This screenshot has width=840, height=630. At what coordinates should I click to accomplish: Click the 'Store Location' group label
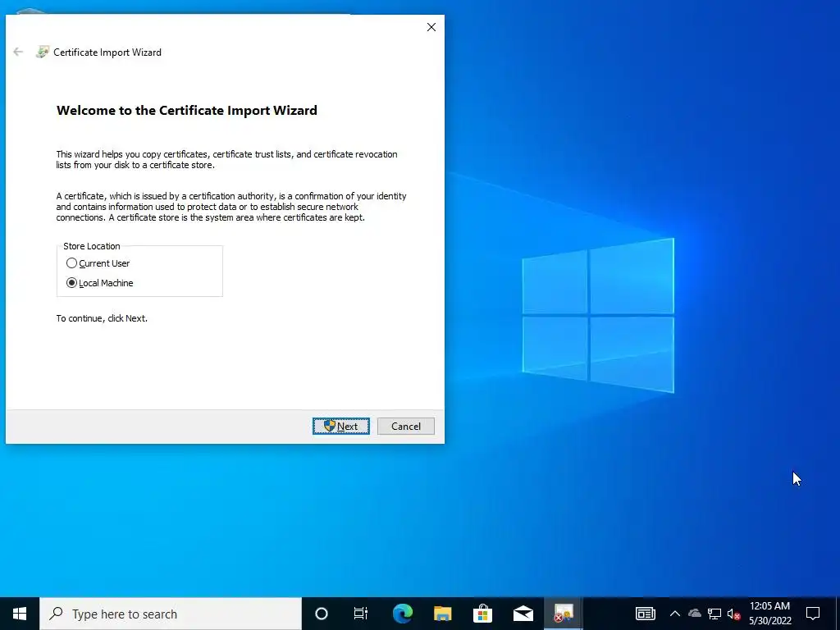(x=92, y=246)
